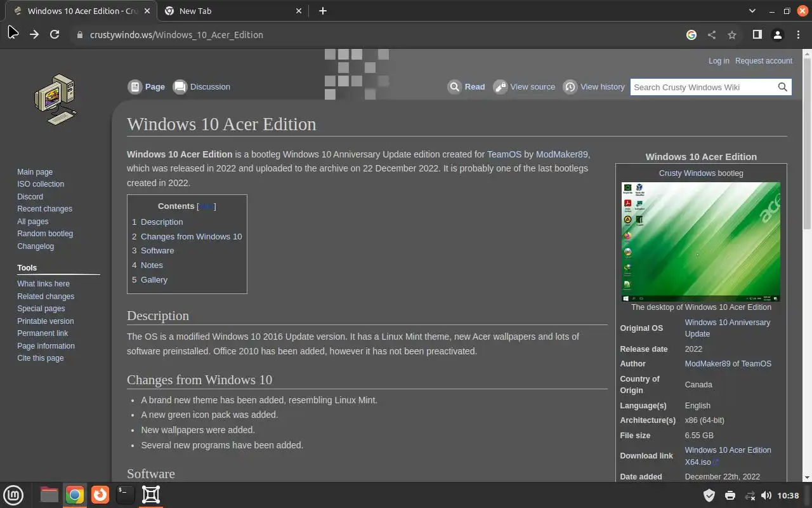Click the Crusty Windows computer logo

point(55,99)
